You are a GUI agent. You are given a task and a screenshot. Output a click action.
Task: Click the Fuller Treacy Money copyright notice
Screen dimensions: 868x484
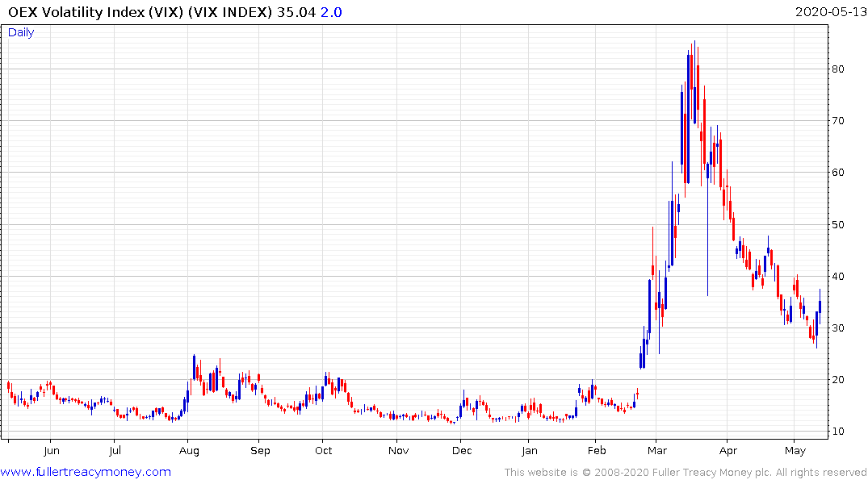coord(686,473)
